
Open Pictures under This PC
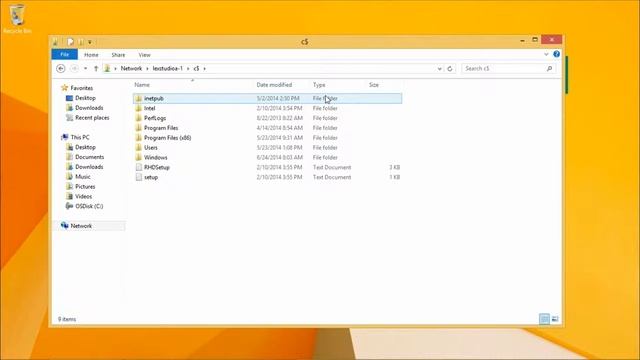85,186
